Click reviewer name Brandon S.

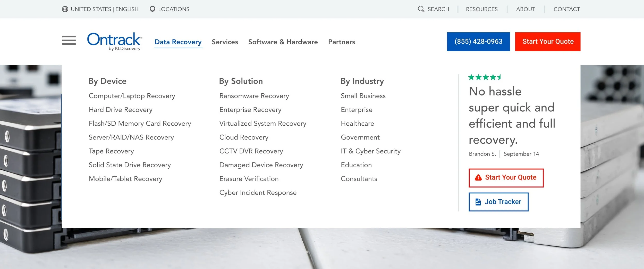482,154
